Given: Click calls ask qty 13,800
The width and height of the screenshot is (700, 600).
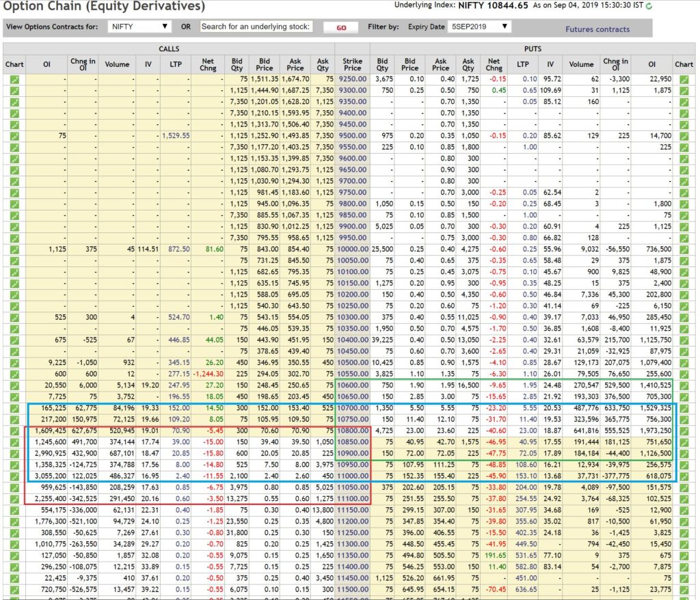Looking at the screenshot, I should (323, 510).
